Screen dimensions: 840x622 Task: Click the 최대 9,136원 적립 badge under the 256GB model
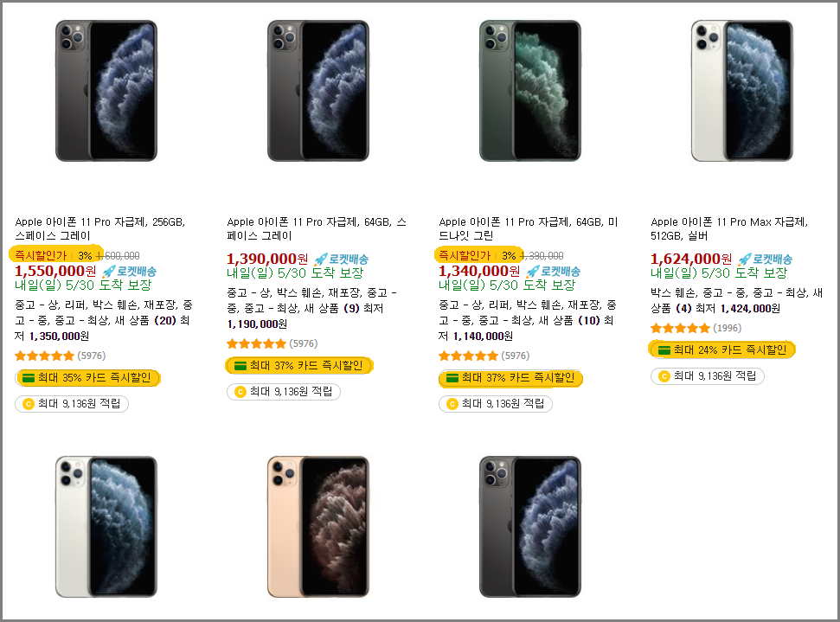pos(72,404)
